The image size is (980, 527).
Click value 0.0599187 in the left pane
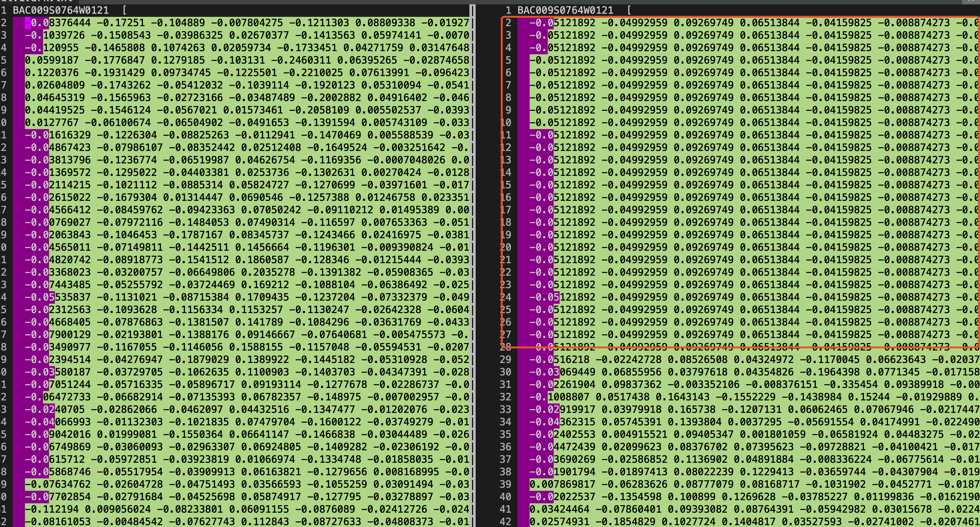pyautogui.click(x=52, y=60)
